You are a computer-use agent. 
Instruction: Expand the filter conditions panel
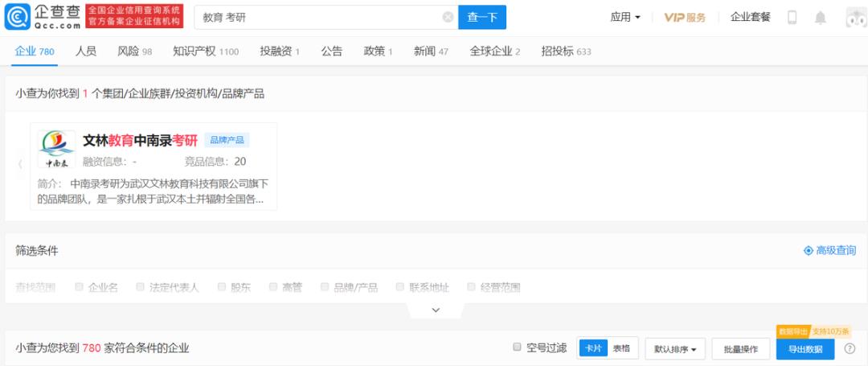tap(436, 310)
